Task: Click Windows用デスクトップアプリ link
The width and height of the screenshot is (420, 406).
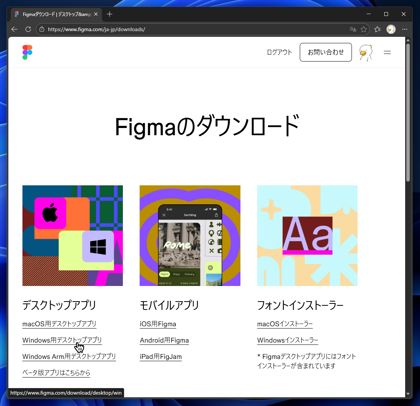Action: tap(62, 340)
